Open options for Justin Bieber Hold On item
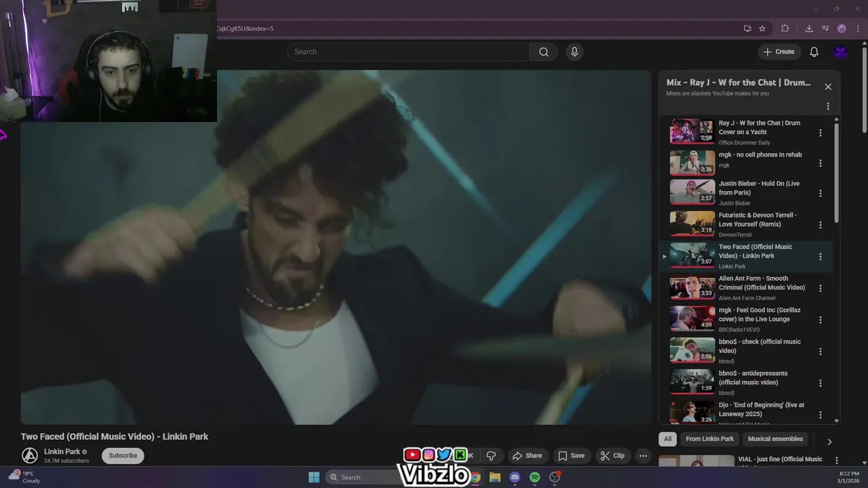868x488 pixels. pyautogui.click(x=821, y=193)
